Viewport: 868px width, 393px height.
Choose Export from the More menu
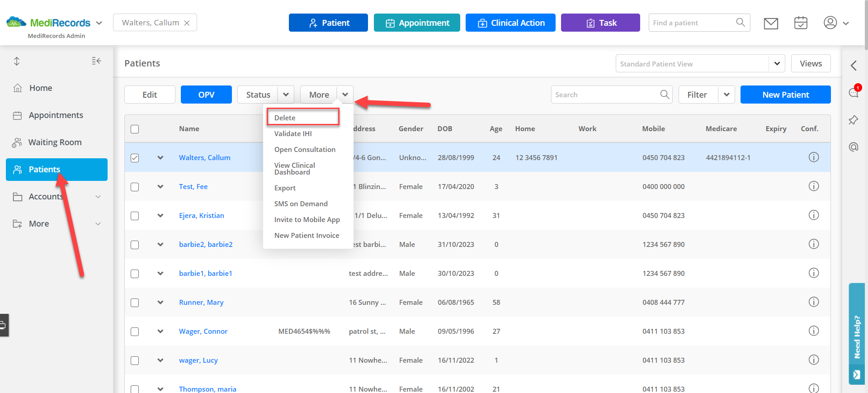point(285,188)
